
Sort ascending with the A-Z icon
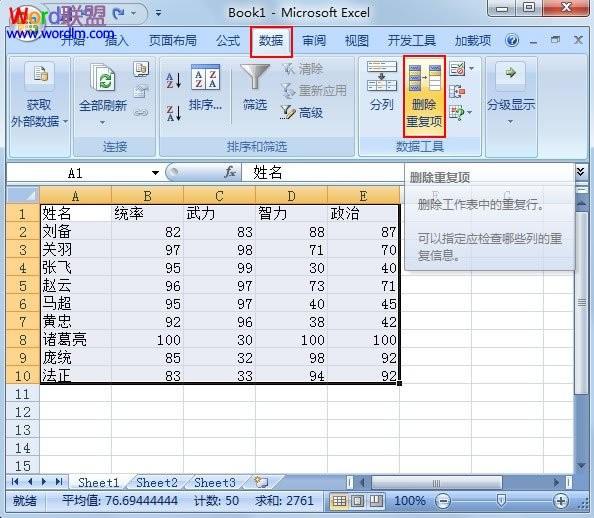click(x=174, y=80)
